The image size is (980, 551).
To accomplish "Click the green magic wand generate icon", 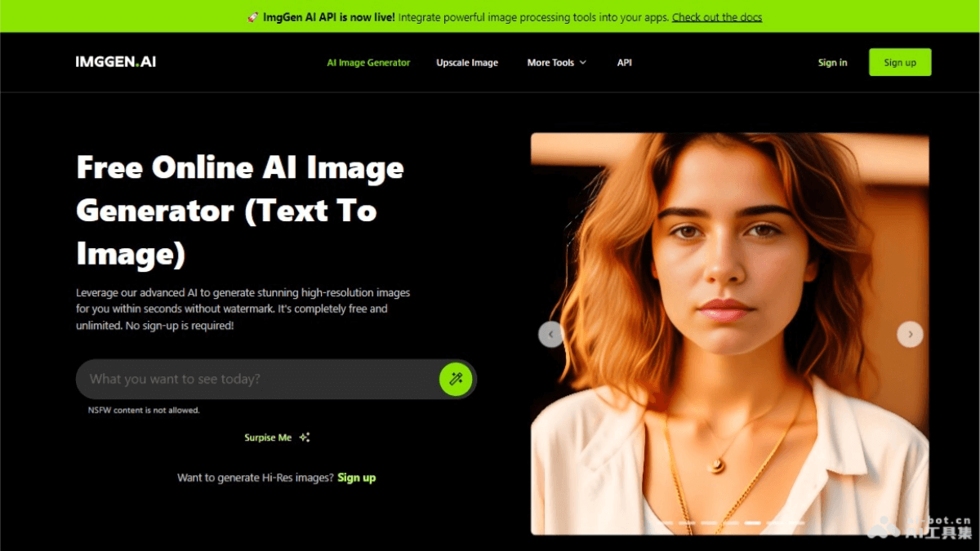I will pyautogui.click(x=456, y=379).
